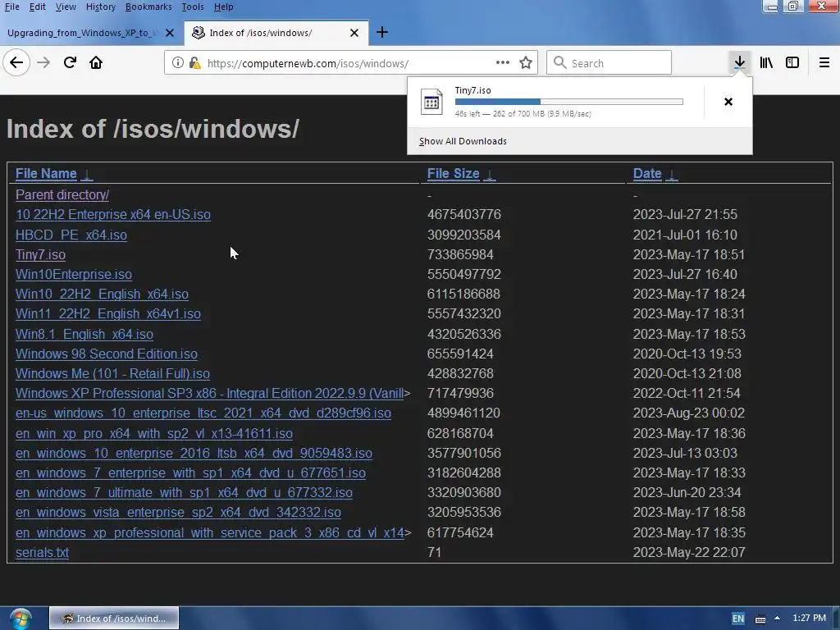Download HBCD_PE_x64.iso
Screen dimensions: 840x630
pyautogui.click(x=71, y=235)
